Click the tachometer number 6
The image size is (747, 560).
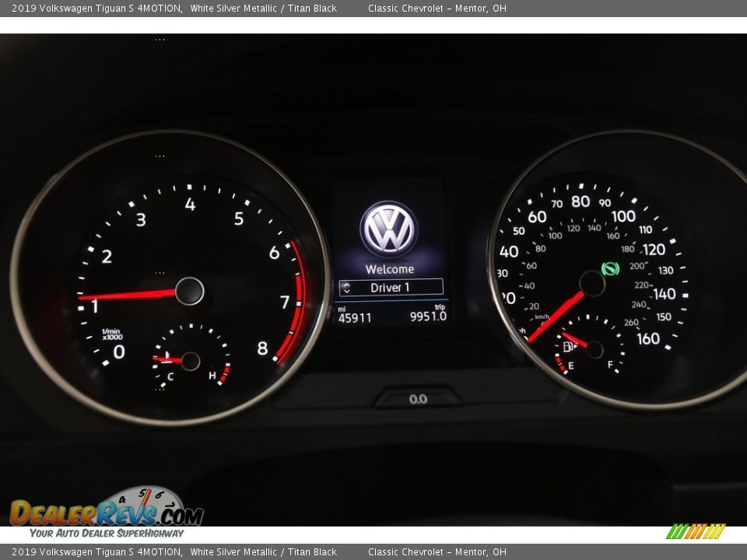coord(274,252)
